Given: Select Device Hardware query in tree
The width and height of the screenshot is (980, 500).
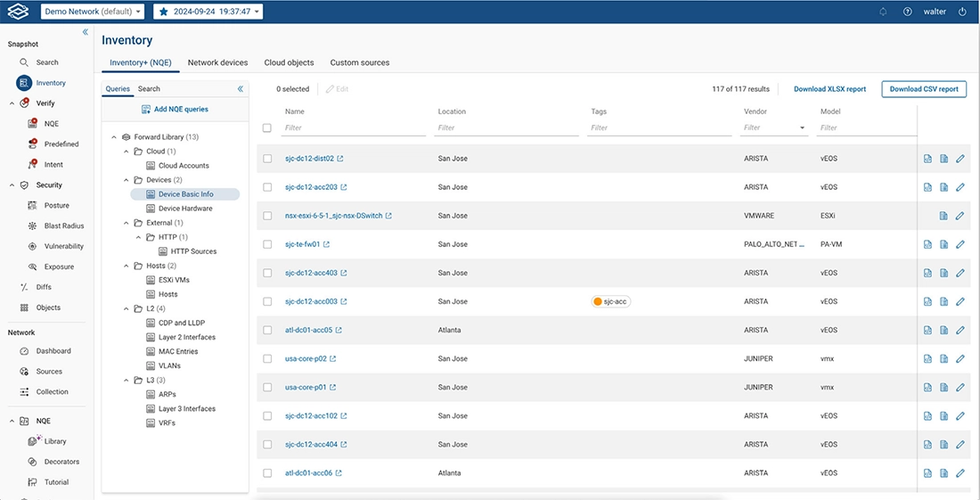Looking at the screenshot, I should click(185, 209).
